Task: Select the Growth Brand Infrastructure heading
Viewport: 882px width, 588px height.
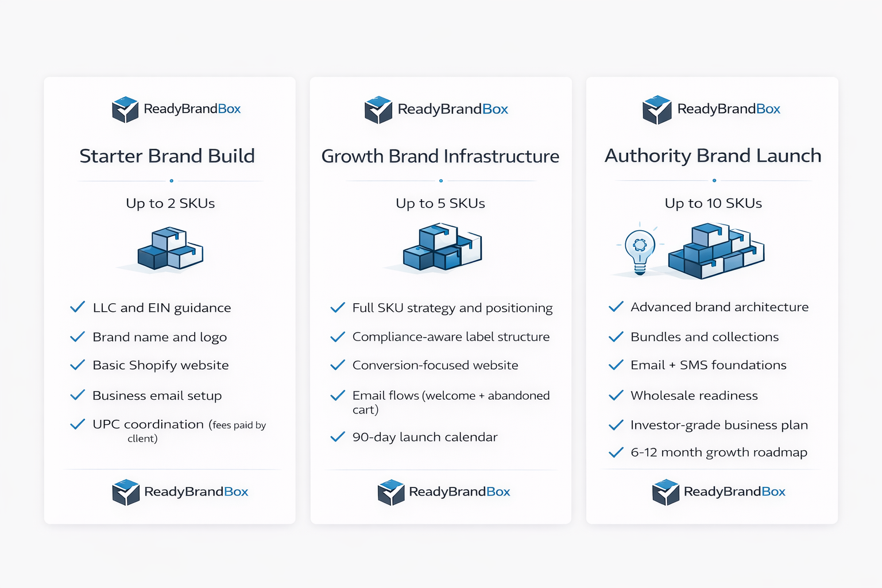Action: [x=440, y=156]
